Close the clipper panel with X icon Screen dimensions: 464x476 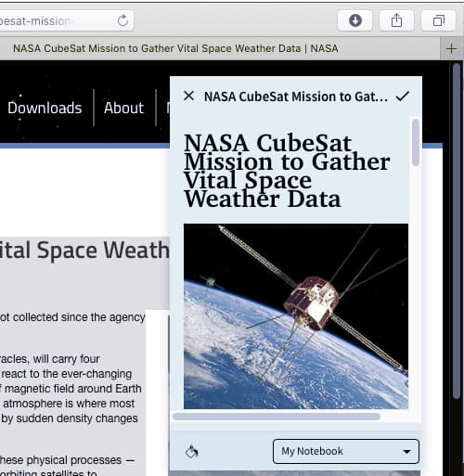click(x=188, y=96)
